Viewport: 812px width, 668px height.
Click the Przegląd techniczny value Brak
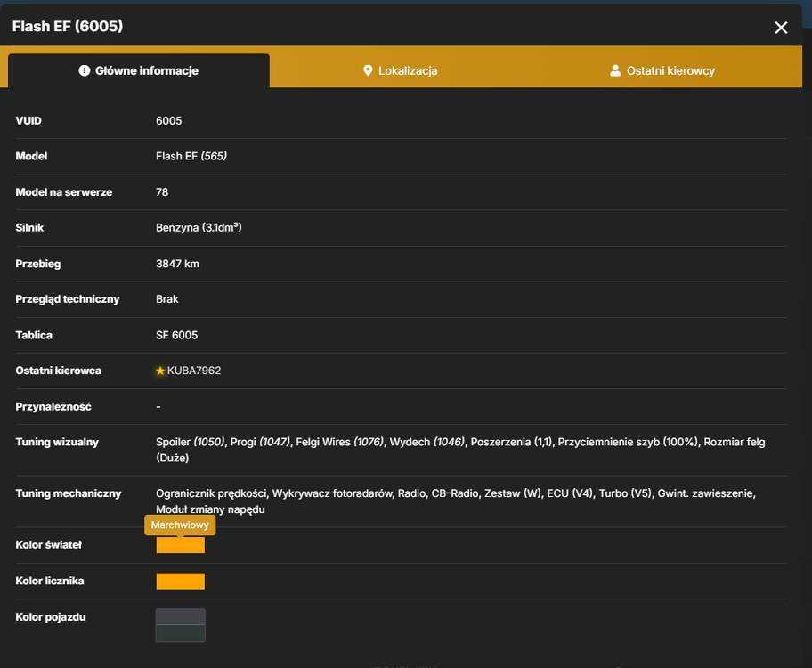pos(166,299)
